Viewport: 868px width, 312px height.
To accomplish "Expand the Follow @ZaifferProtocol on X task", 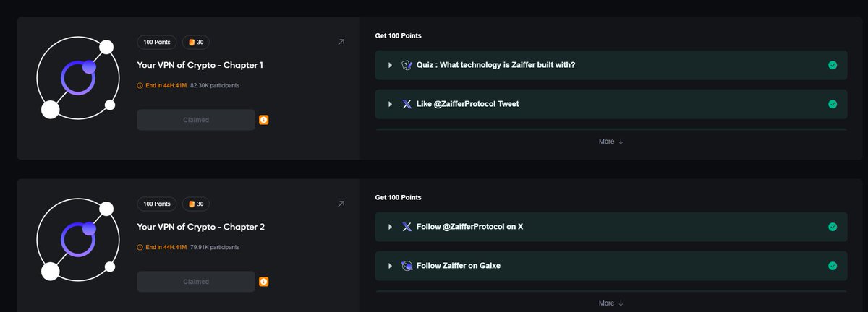I will coord(390,227).
